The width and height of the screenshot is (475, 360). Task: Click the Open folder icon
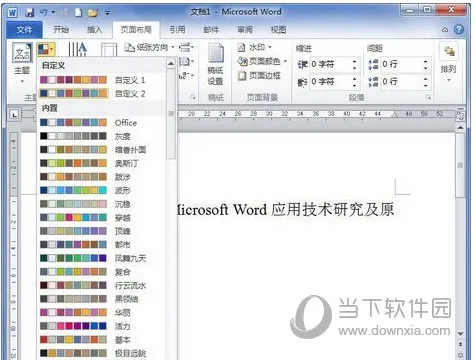93,13
